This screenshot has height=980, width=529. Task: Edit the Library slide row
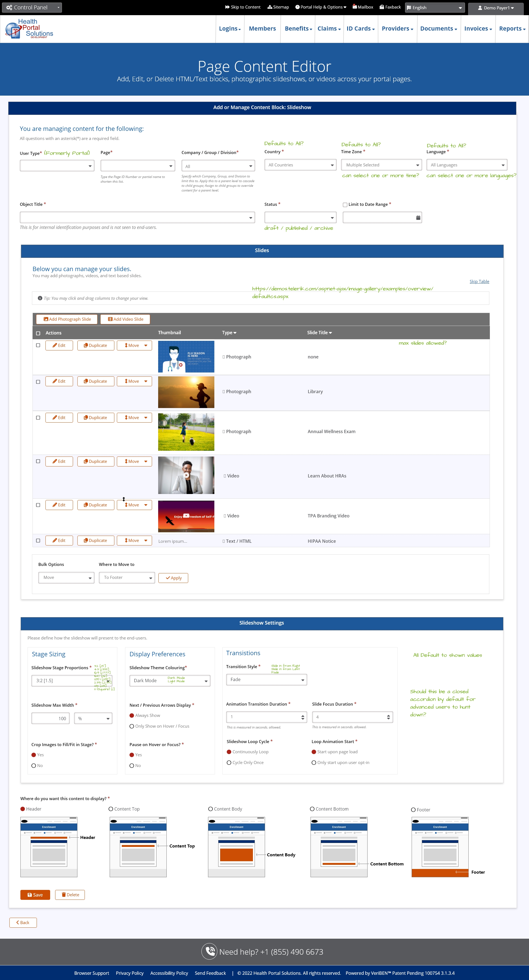59,381
